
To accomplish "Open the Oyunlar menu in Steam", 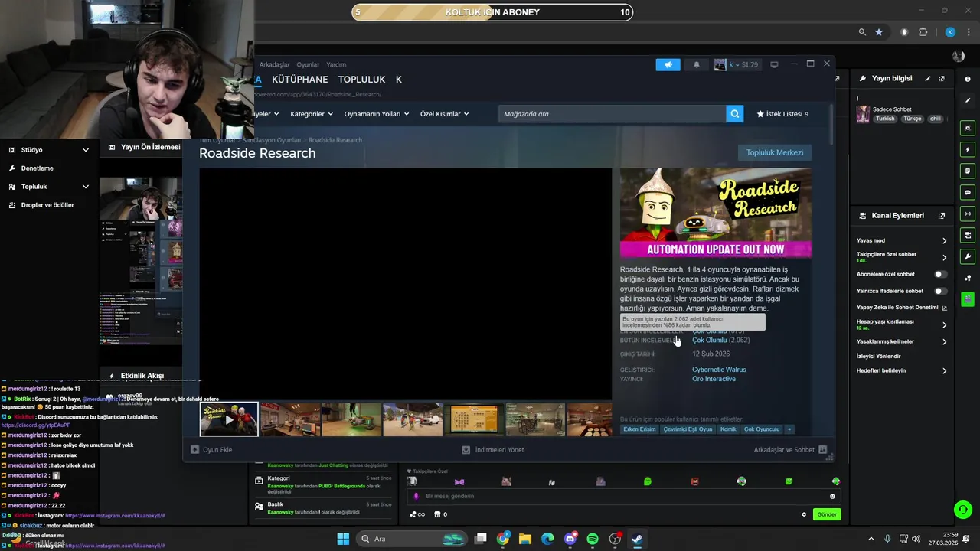I will tap(308, 64).
